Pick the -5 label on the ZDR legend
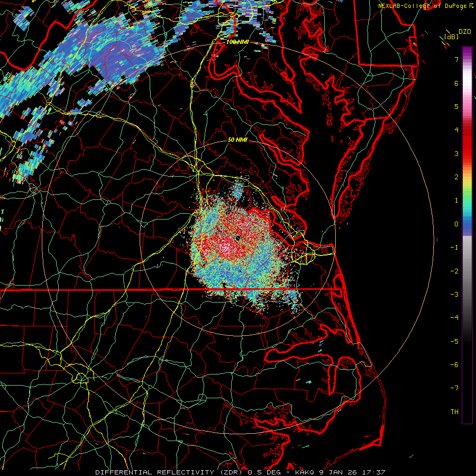 [x=454, y=342]
